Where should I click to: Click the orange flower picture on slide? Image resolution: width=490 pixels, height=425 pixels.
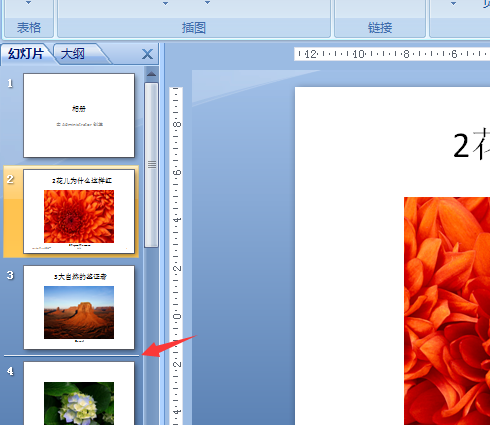tap(447, 311)
